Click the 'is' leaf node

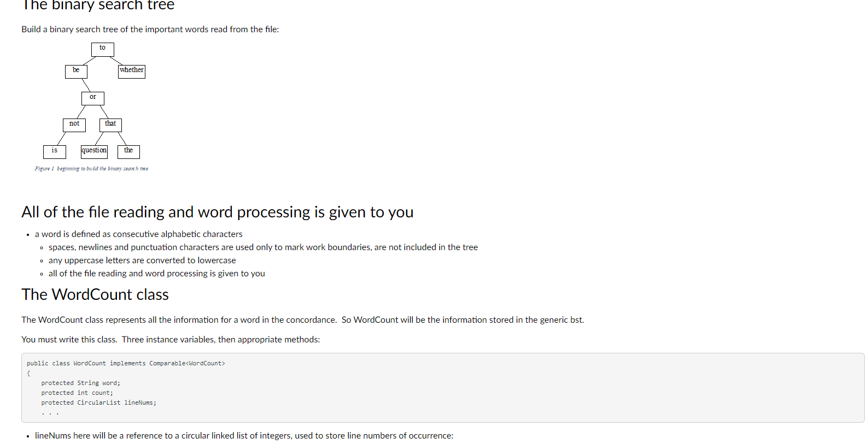coord(55,152)
